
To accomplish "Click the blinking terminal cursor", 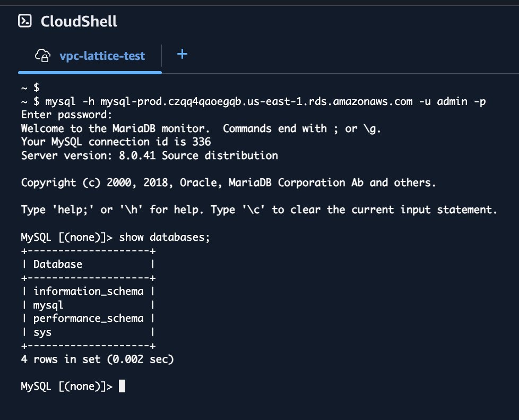I will click(123, 386).
